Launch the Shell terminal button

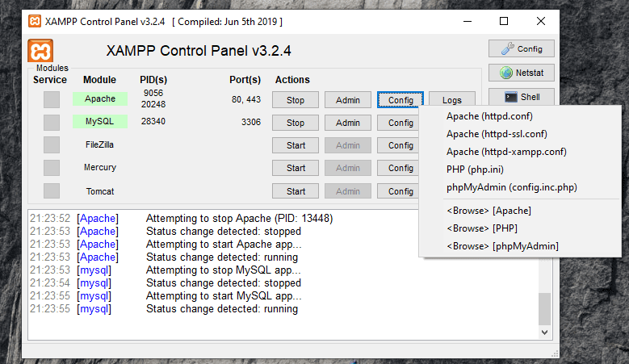pos(522,97)
